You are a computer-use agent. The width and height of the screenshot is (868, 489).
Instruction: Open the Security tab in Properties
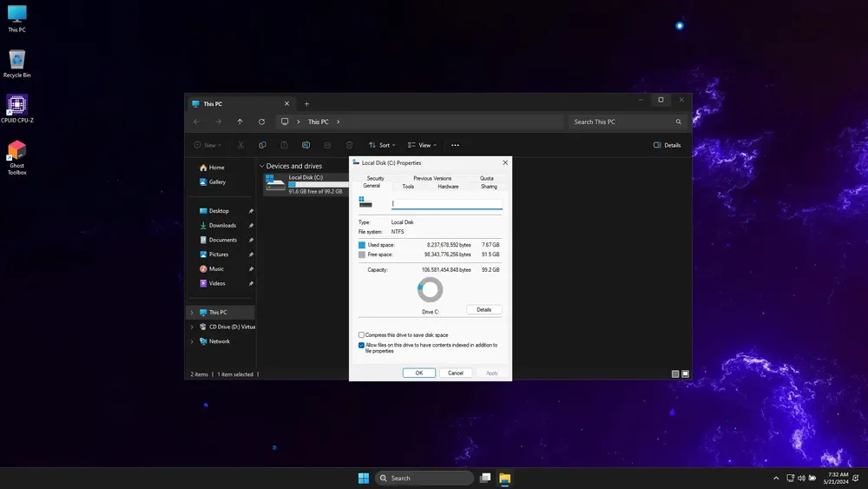(x=375, y=178)
